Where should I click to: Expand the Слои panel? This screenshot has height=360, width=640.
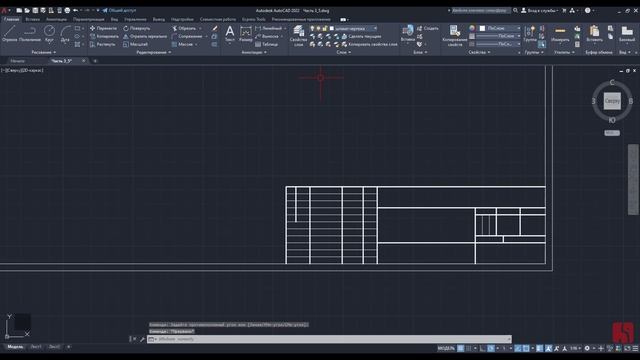tap(344, 52)
